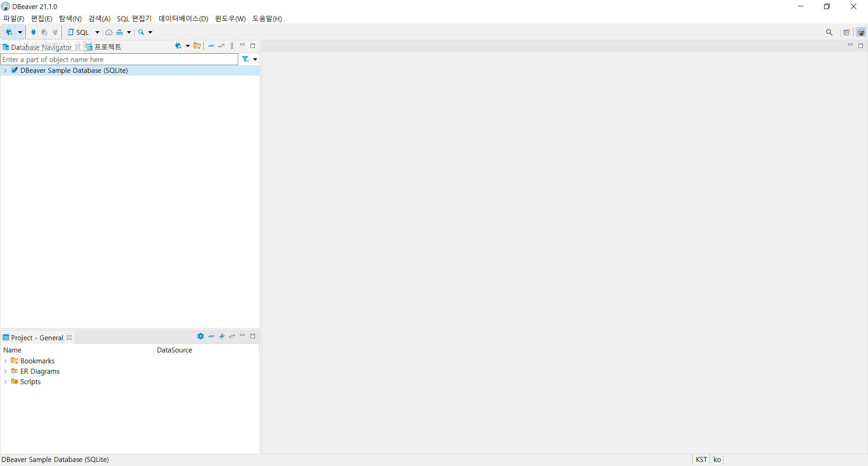Minimize the editor area using its minimize icon
Screen dimensions: 868x466
point(850,45)
